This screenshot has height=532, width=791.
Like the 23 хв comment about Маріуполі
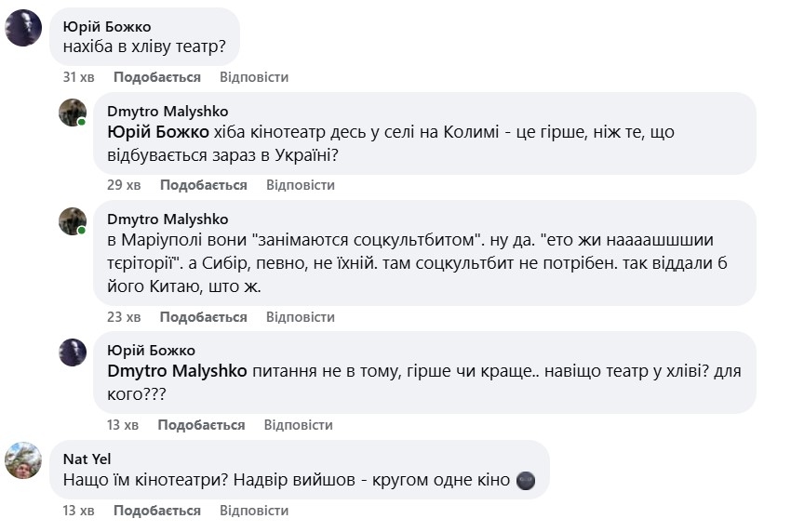204,317
